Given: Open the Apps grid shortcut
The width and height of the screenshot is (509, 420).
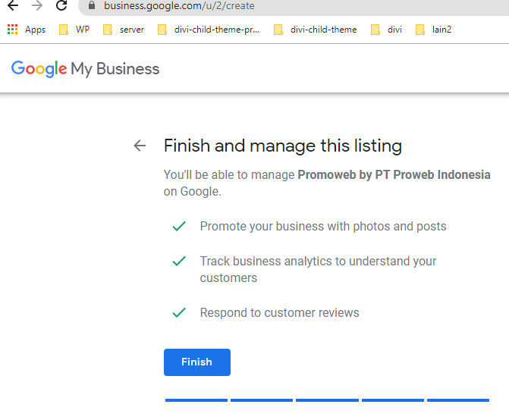Looking at the screenshot, I should coord(27,30).
